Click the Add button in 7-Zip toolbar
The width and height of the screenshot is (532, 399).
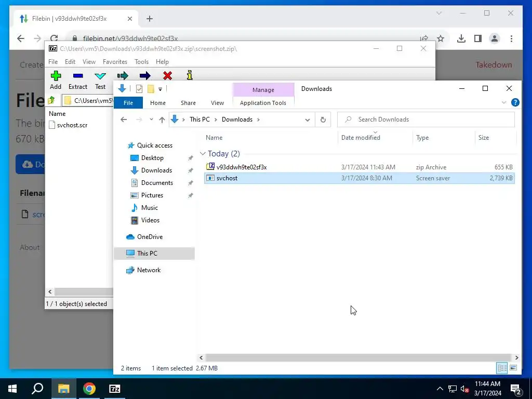click(56, 80)
